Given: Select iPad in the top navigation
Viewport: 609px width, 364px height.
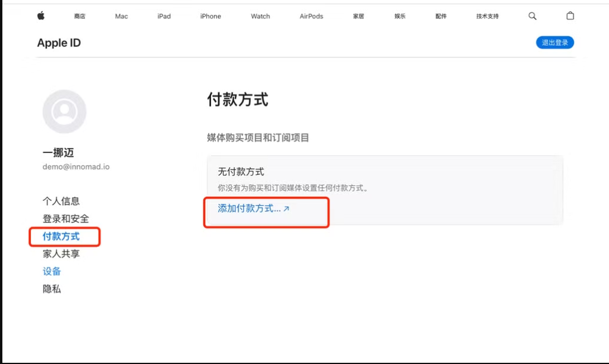Looking at the screenshot, I should pos(164,17).
